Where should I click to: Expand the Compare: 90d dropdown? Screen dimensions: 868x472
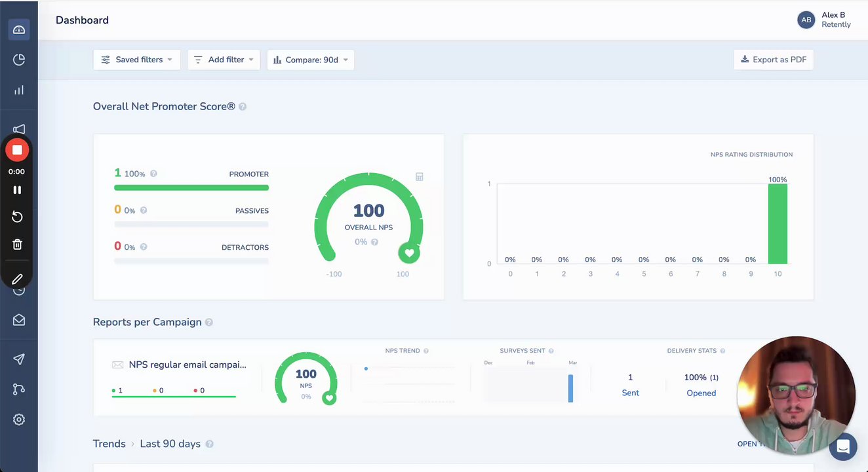pyautogui.click(x=310, y=60)
